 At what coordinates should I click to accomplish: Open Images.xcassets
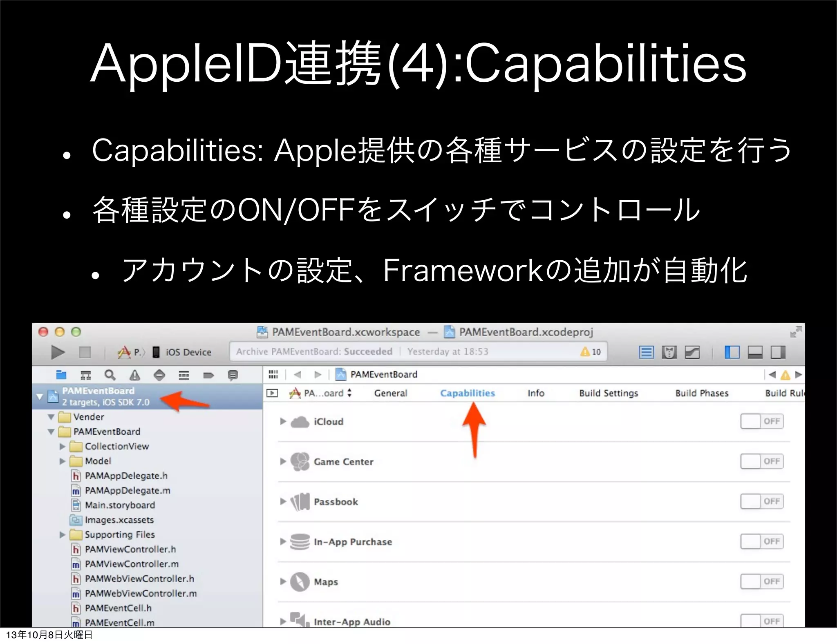point(112,520)
